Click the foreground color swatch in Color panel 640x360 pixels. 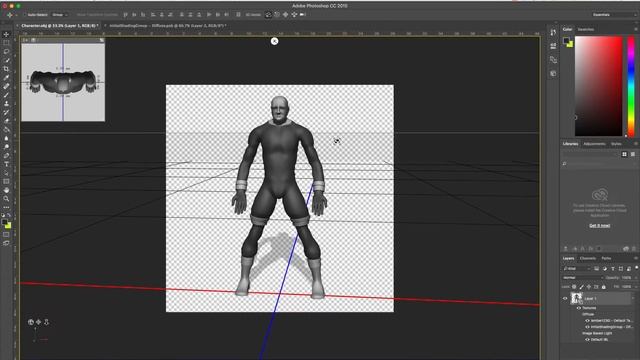566,40
